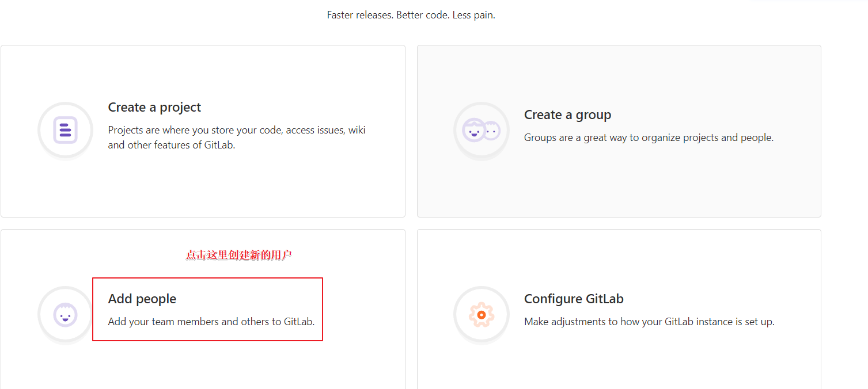
Task: Click the Configure GitLab gear icon
Action: [481, 315]
